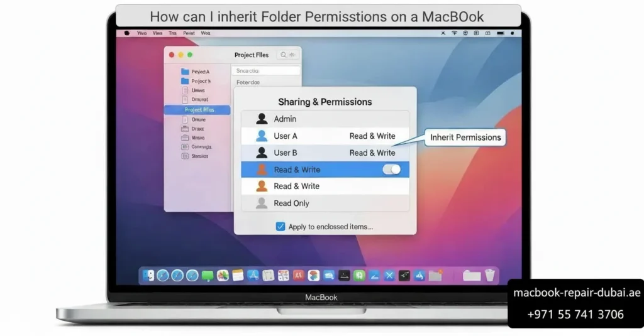Click the Apply to enclosed items text
644x336 pixels.
pyautogui.click(x=330, y=227)
